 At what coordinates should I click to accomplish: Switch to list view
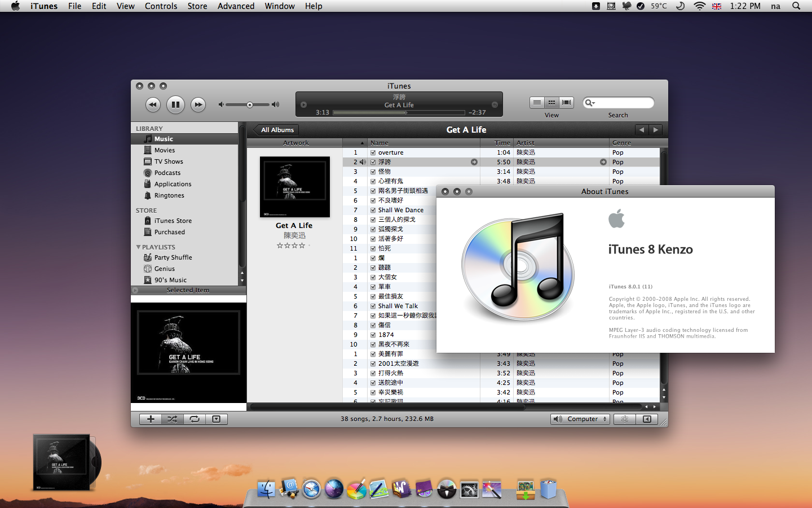click(537, 102)
